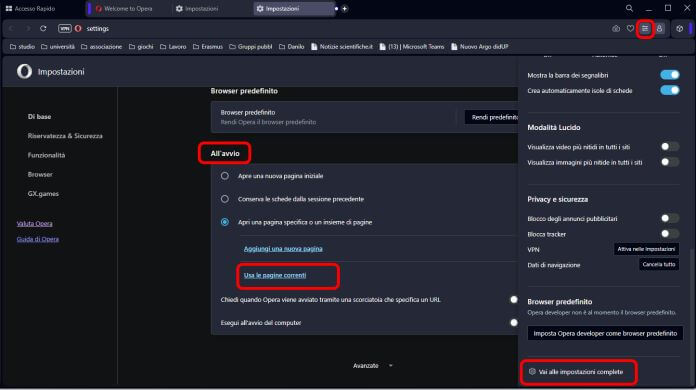
Task: Open the Gruppi pubbl bookmarks folder
Action: 250,47
